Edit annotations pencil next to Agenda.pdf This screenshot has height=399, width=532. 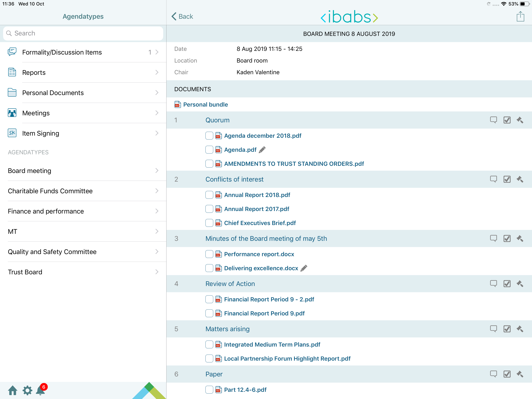[262, 150]
